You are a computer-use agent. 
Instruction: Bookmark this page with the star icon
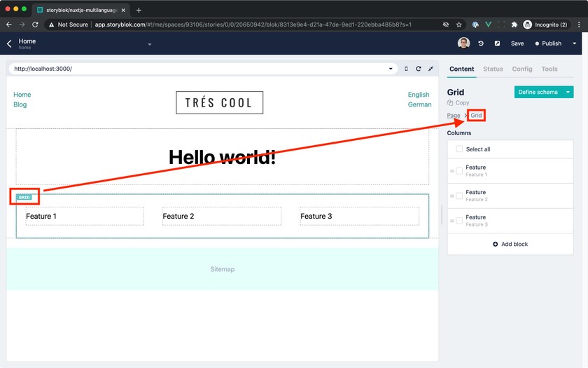coord(458,25)
